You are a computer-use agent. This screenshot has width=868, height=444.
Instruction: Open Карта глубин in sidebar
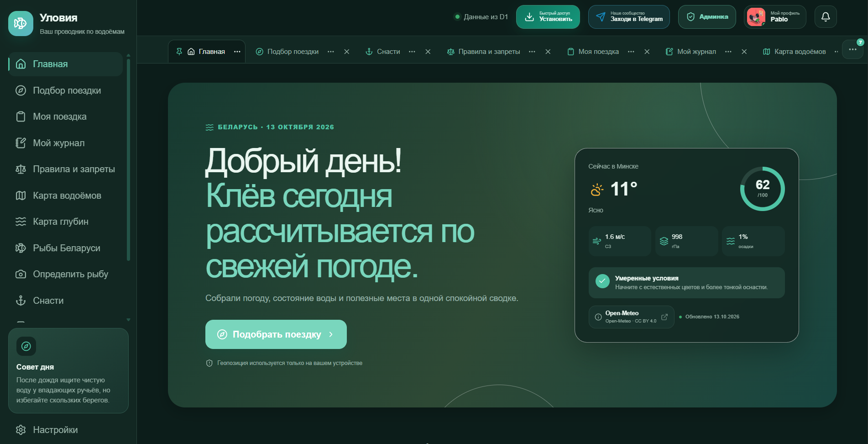[x=66, y=222]
